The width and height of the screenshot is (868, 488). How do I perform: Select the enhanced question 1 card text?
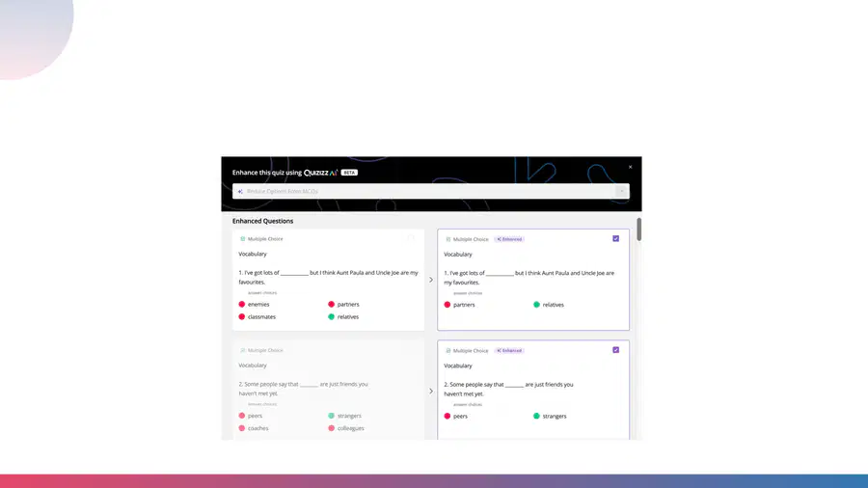pyautogui.click(x=529, y=278)
